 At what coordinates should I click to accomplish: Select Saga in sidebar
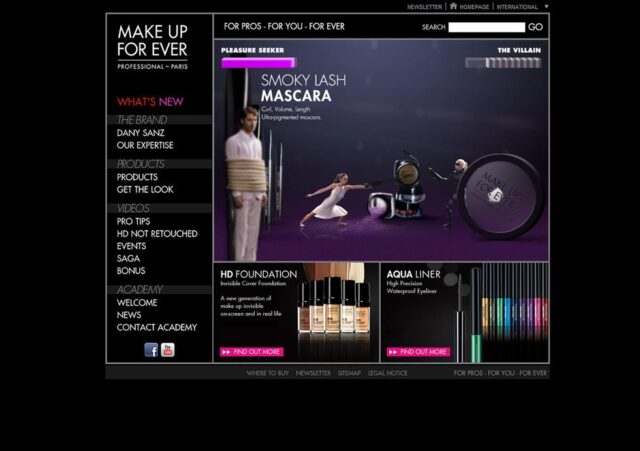pos(128,258)
